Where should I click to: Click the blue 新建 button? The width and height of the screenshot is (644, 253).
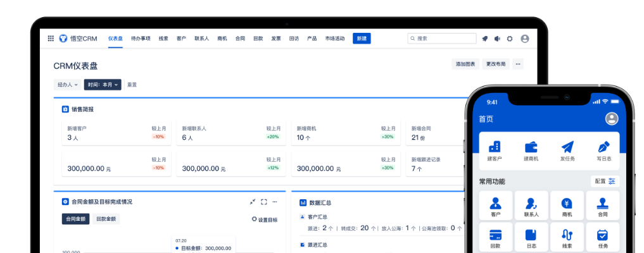pos(362,39)
